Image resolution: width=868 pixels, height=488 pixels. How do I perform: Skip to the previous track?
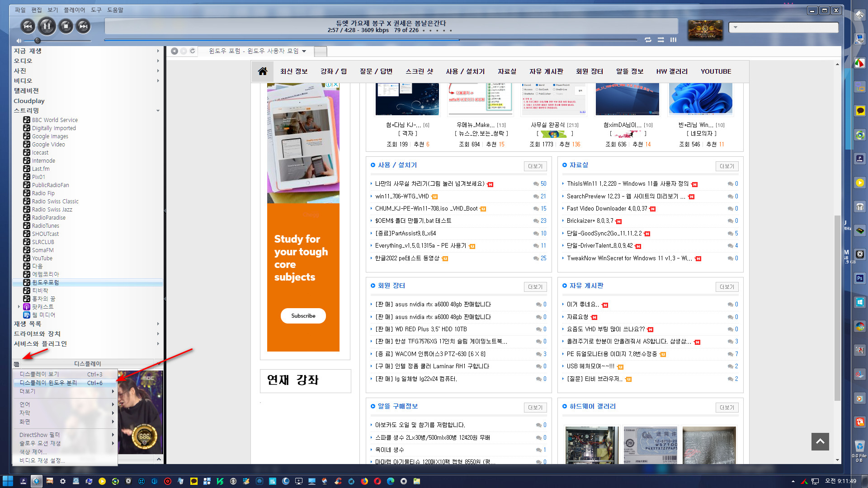pos(28,26)
